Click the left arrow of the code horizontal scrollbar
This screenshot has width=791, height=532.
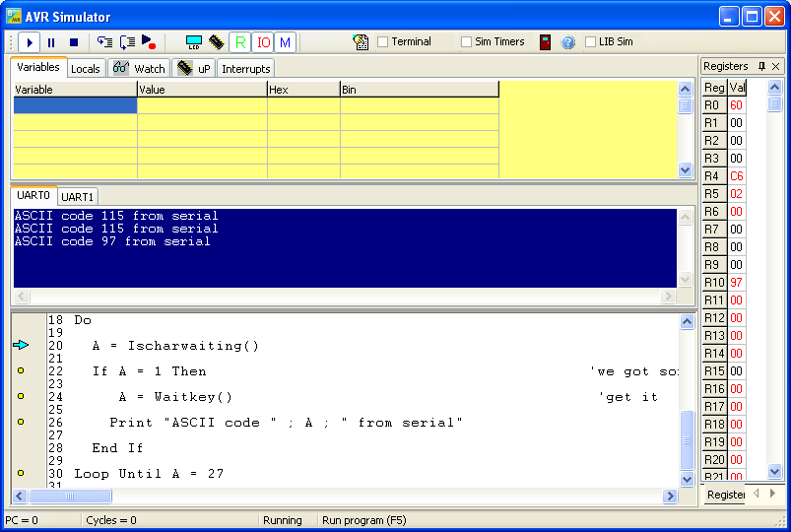[20, 497]
